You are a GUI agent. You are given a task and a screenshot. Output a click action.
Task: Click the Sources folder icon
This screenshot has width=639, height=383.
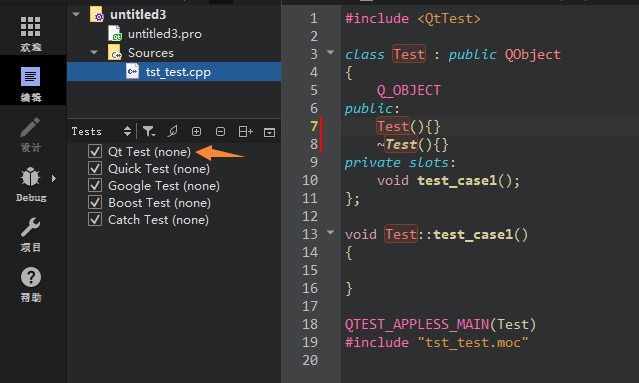[115, 53]
